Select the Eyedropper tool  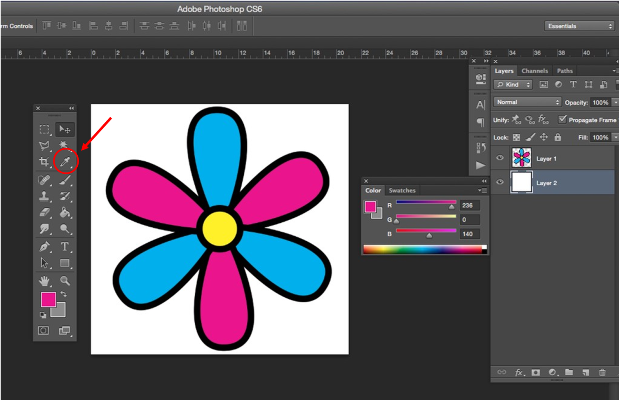pyautogui.click(x=66, y=161)
